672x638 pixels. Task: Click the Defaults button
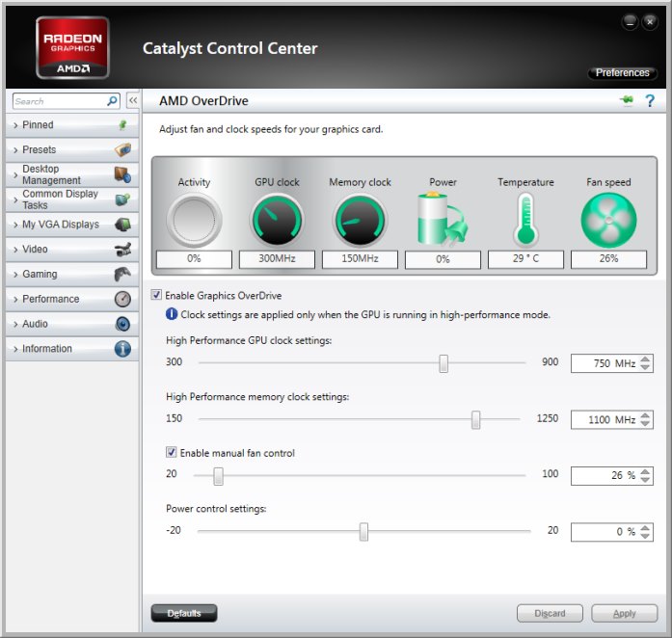(x=184, y=613)
